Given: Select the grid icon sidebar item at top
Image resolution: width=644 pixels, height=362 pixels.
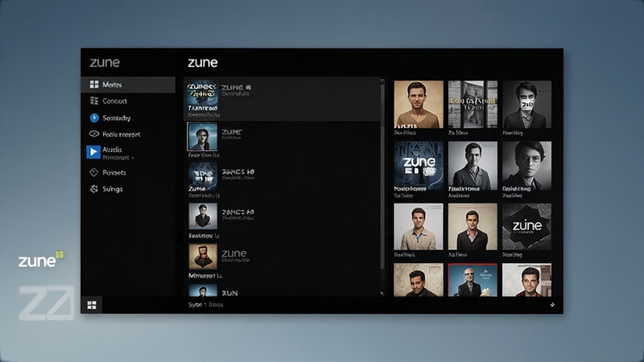Looking at the screenshot, I should pyautogui.click(x=128, y=84).
